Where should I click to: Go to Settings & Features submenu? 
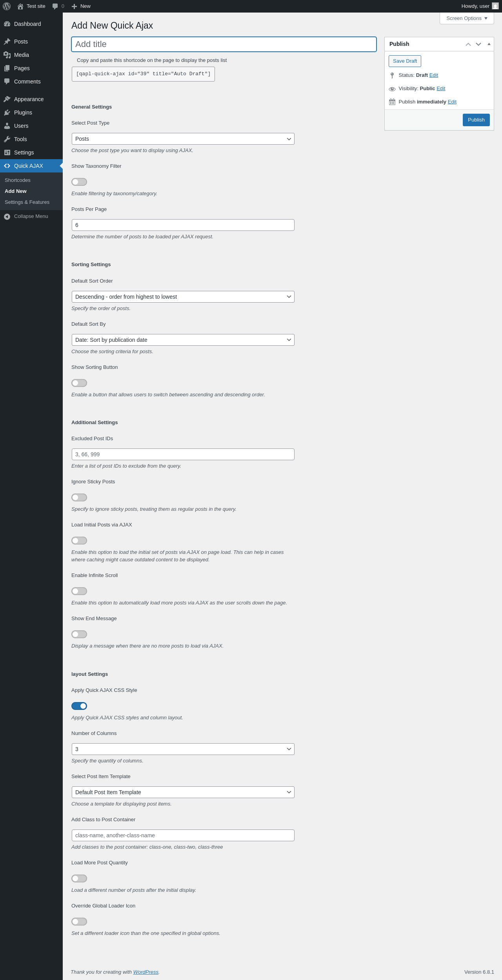tap(27, 202)
